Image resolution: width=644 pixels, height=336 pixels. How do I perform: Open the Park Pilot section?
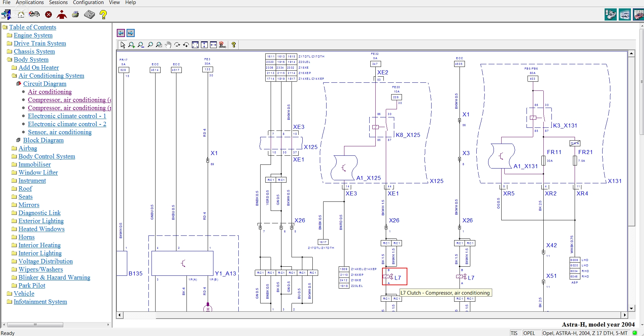coord(32,286)
